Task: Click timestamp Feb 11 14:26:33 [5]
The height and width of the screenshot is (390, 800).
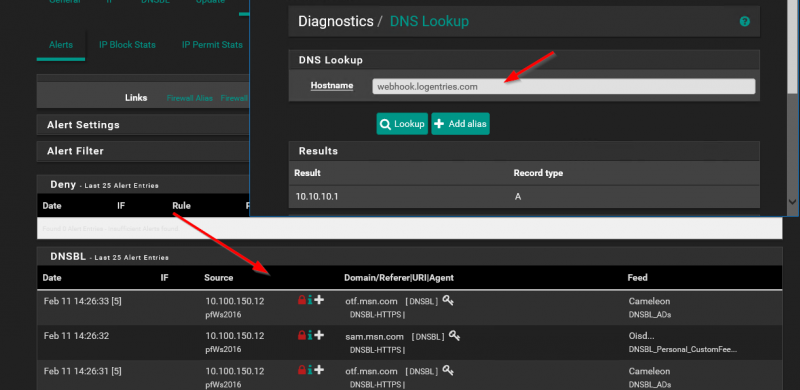Action: (83, 301)
